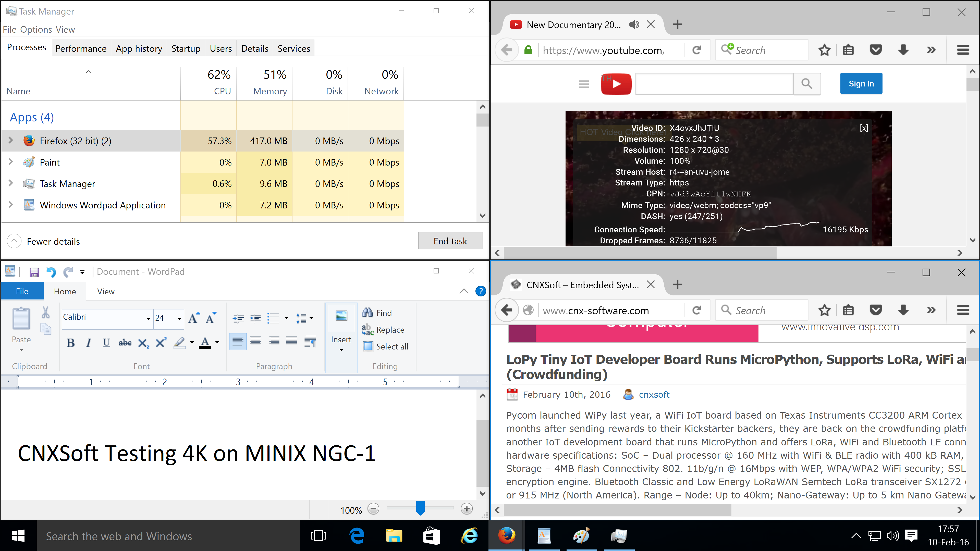980x551 pixels.
Task: Click Undo arrow in WordPad title bar
Action: coord(51,272)
